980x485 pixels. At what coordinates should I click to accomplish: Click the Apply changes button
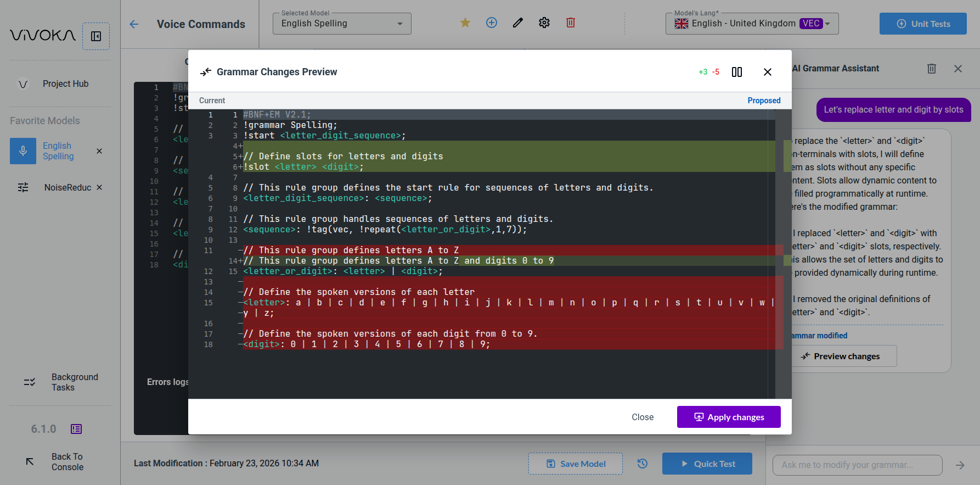(x=728, y=417)
